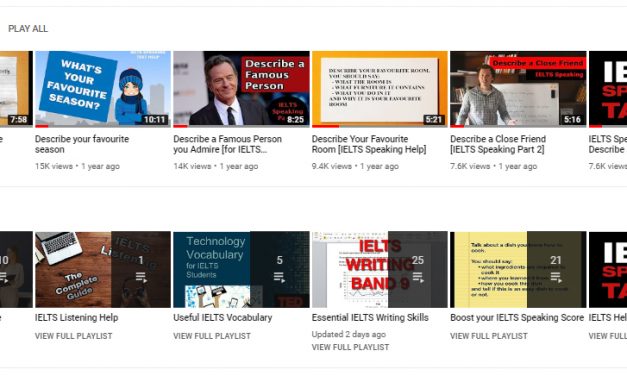
Task: Click playlist icon on Essential IELTS Writing Skills
Action: click(417, 277)
